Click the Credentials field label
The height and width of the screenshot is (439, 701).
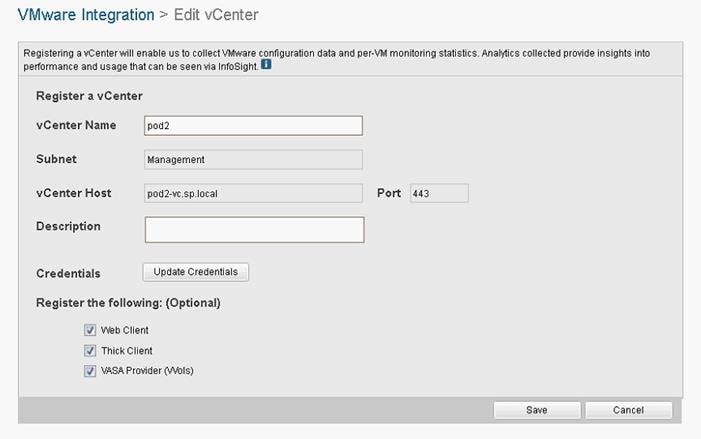click(x=68, y=274)
